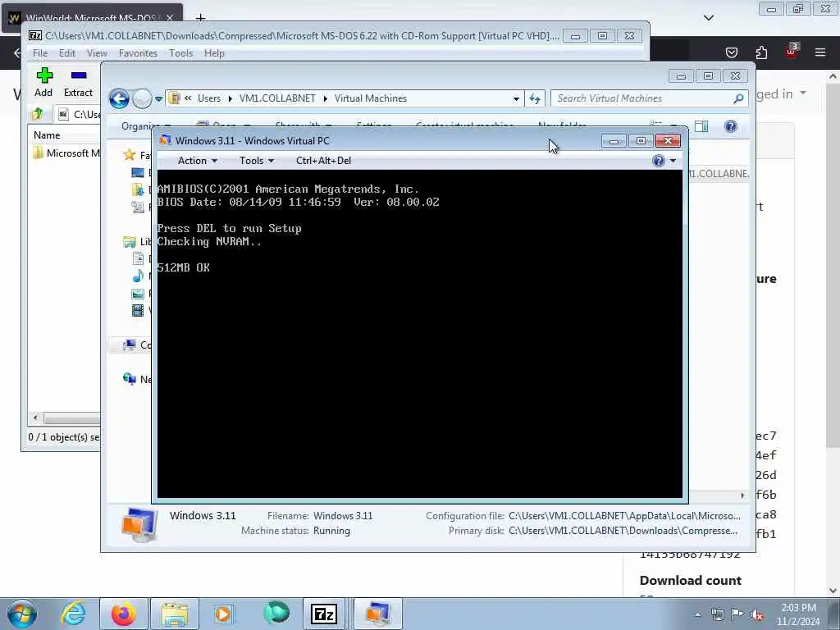This screenshot has width=840, height=630.
Task: Go up one folder in 7-Zip
Action: 38,114
